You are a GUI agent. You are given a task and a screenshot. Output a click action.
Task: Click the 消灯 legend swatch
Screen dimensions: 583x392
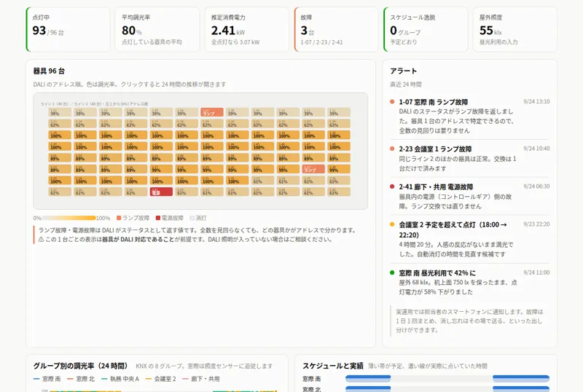pos(192,218)
